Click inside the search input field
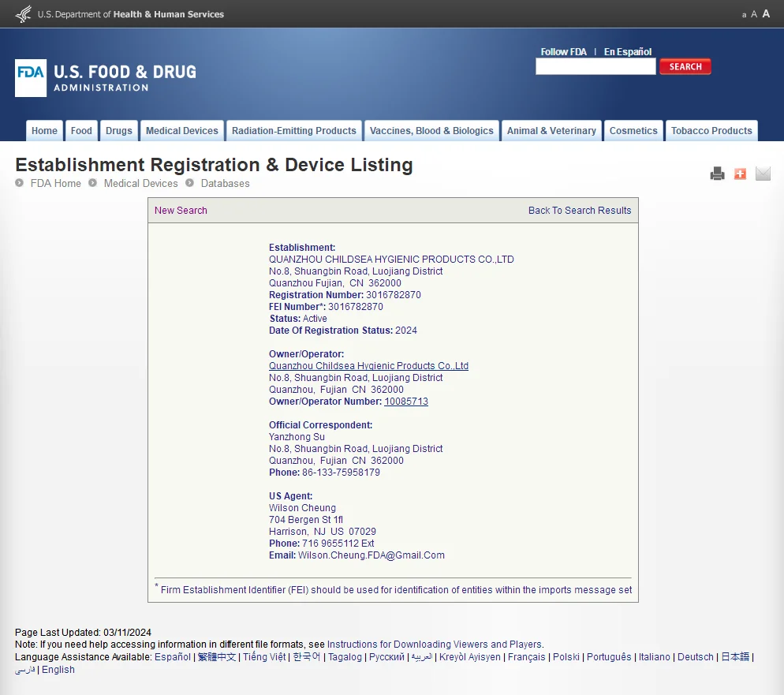This screenshot has height=695, width=784. tap(595, 66)
